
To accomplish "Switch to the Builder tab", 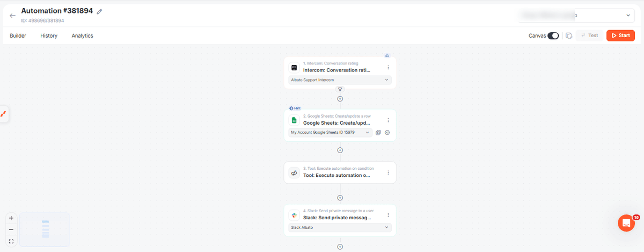I will 18,36.
